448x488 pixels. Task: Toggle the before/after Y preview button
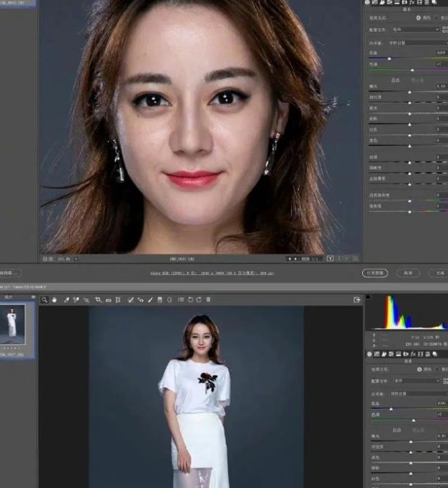tap(330, 259)
